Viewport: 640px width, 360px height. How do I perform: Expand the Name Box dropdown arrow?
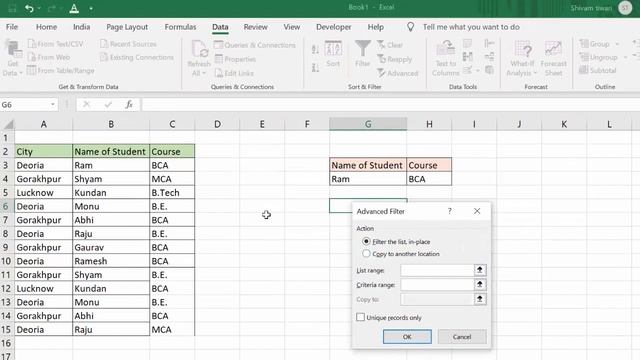(53, 105)
